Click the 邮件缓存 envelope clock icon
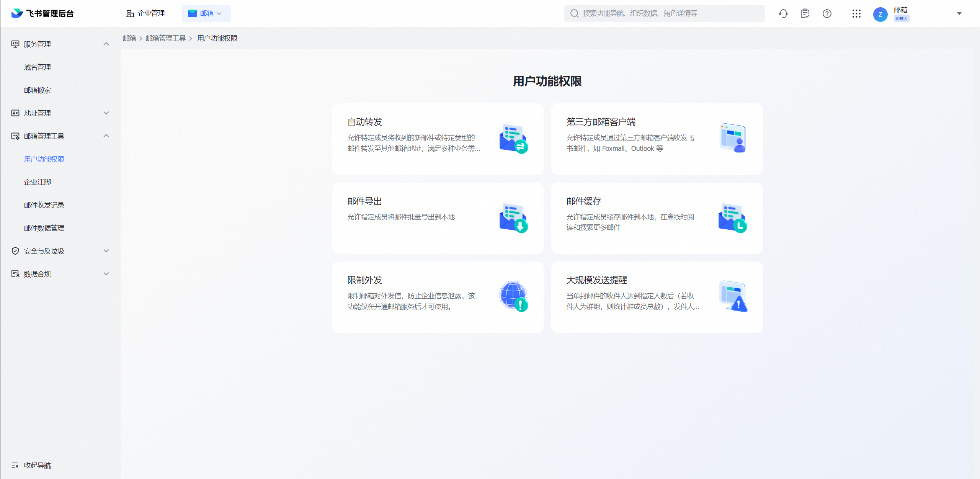Screen dimensions: 980x479 pyautogui.click(x=732, y=218)
